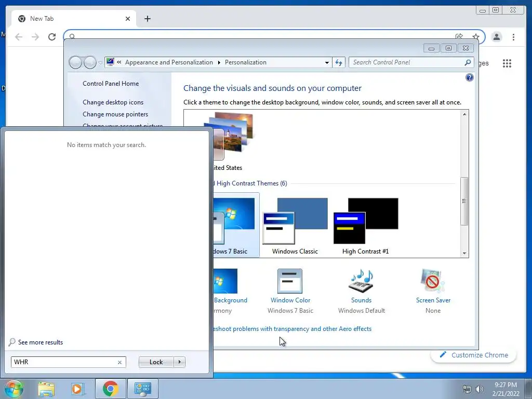Click the Lock button
532x399 pixels.
(156, 362)
